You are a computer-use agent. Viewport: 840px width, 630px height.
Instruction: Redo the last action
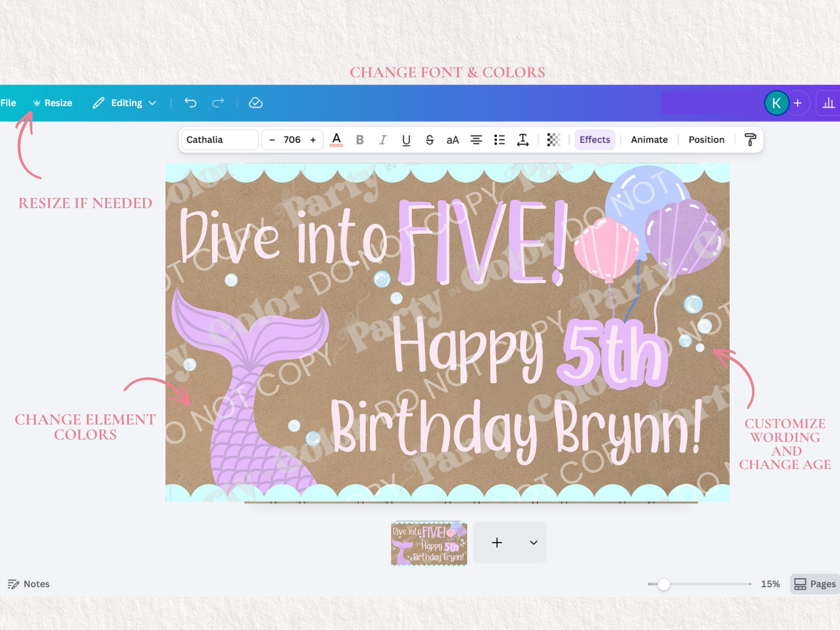pos(218,103)
